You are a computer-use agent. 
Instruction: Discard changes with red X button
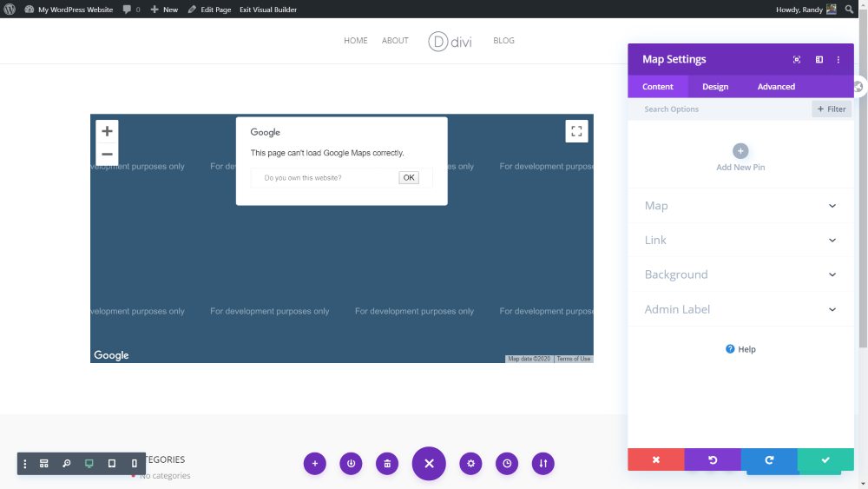click(656, 459)
